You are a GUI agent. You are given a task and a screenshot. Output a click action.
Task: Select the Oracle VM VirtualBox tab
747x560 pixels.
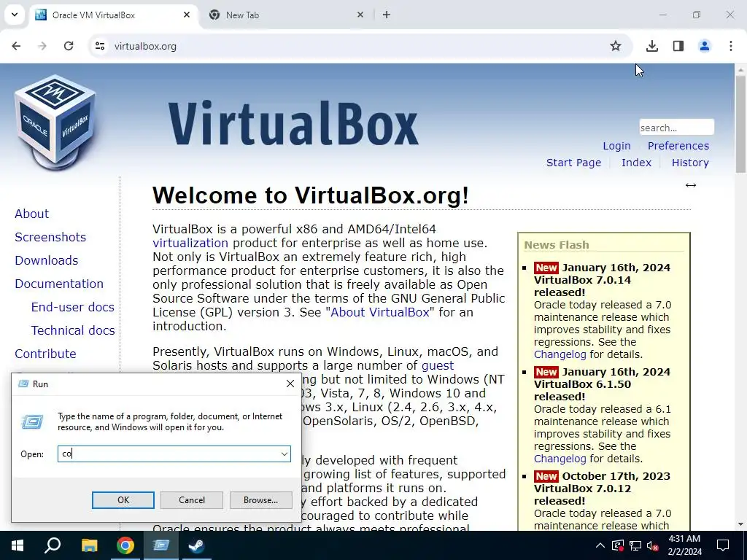coord(113,15)
